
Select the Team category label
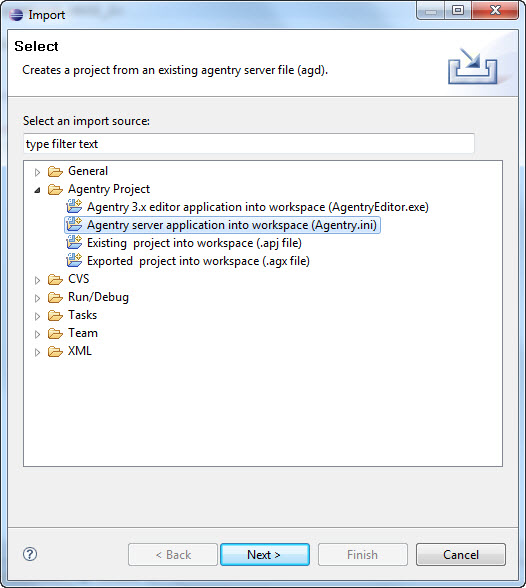pyautogui.click(x=83, y=333)
